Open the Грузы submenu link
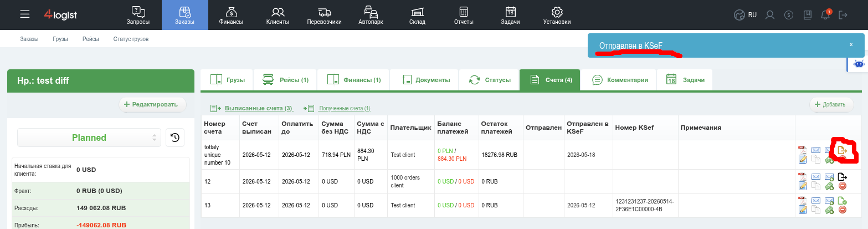Screen dimensions: 868x229 (x=60, y=39)
